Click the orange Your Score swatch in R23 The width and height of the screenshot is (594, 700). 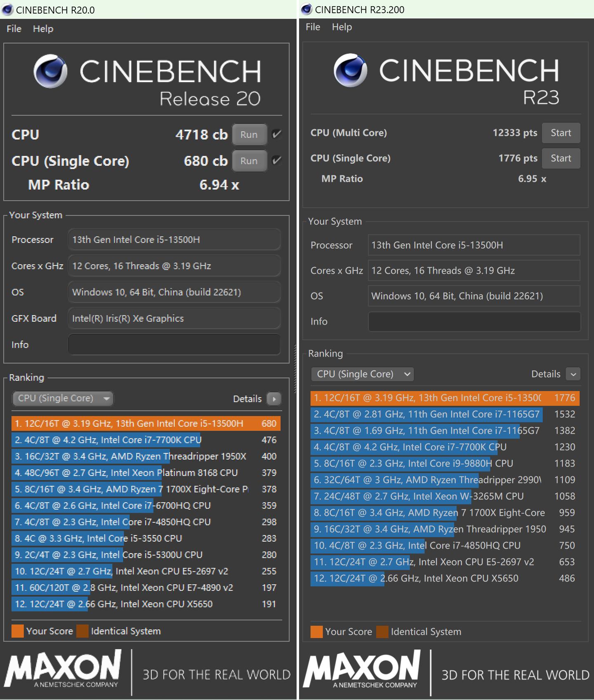(x=316, y=632)
